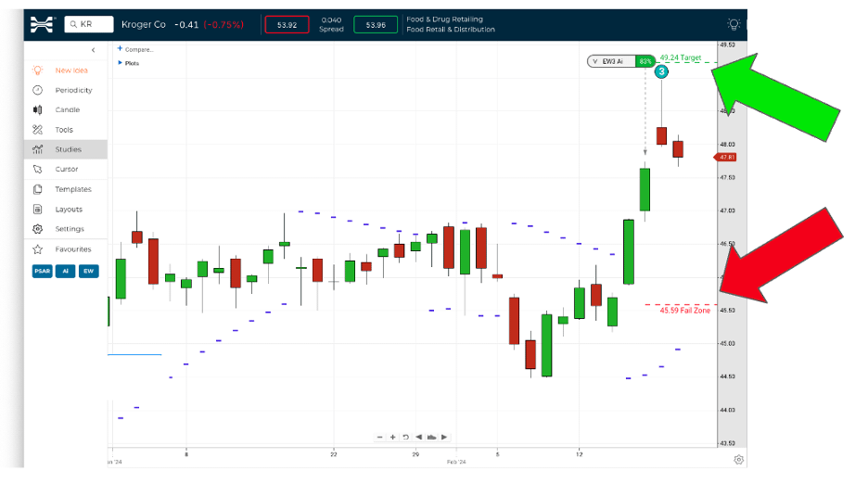Click the teal wave 3 marker

click(661, 72)
